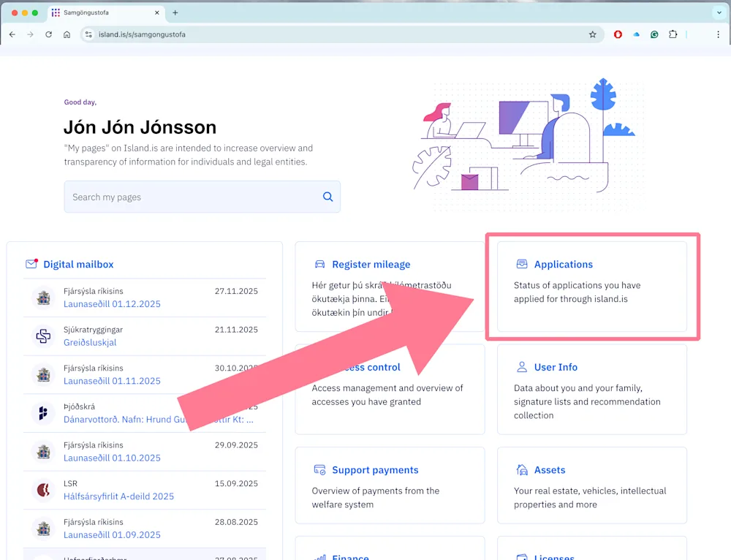731x560 pixels.
Task: Open Launaseðill 01.11.2025 document
Action: [112, 381]
